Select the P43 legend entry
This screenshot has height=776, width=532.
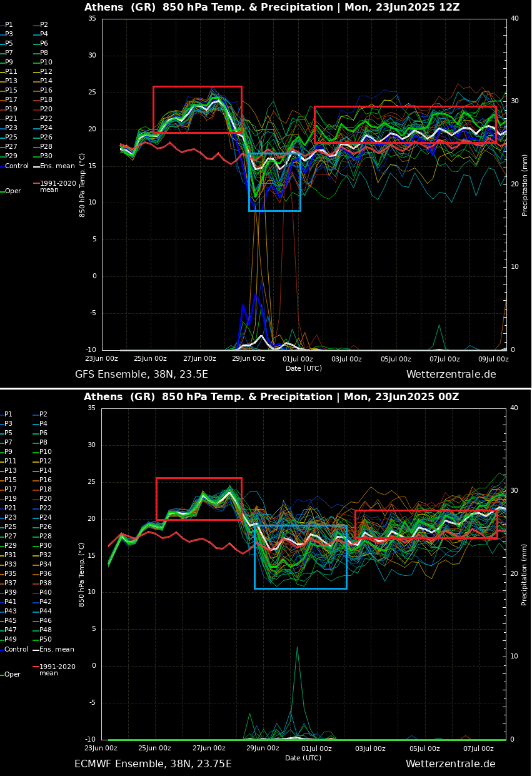click(11, 612)
